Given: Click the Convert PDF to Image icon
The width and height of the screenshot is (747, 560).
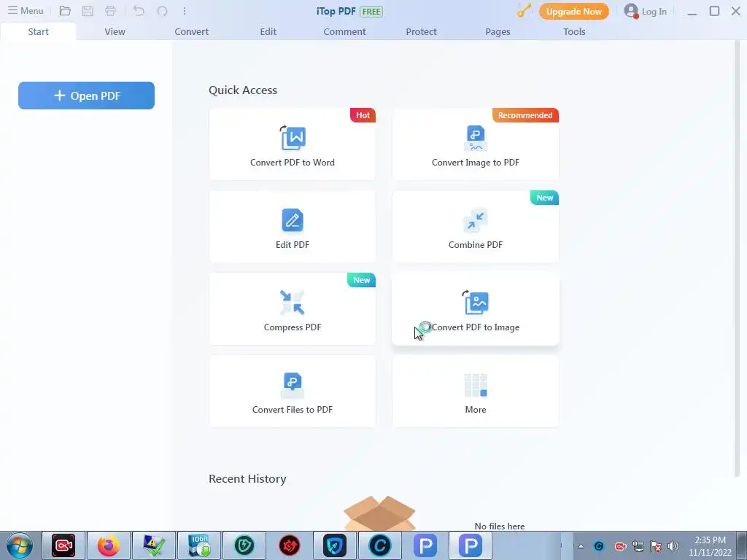Looking at the screenshot, I should (x=476, y=303).
